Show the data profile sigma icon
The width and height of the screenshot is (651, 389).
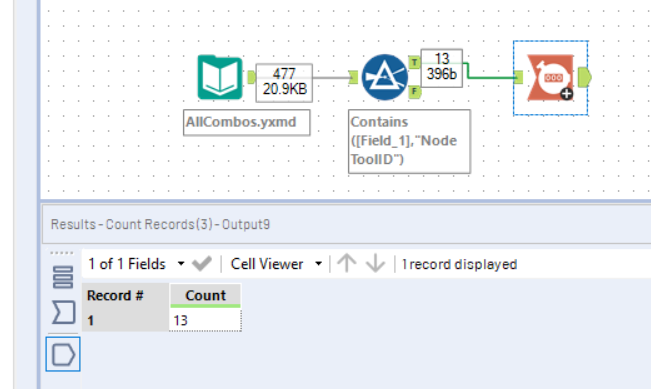pos(64,312)
